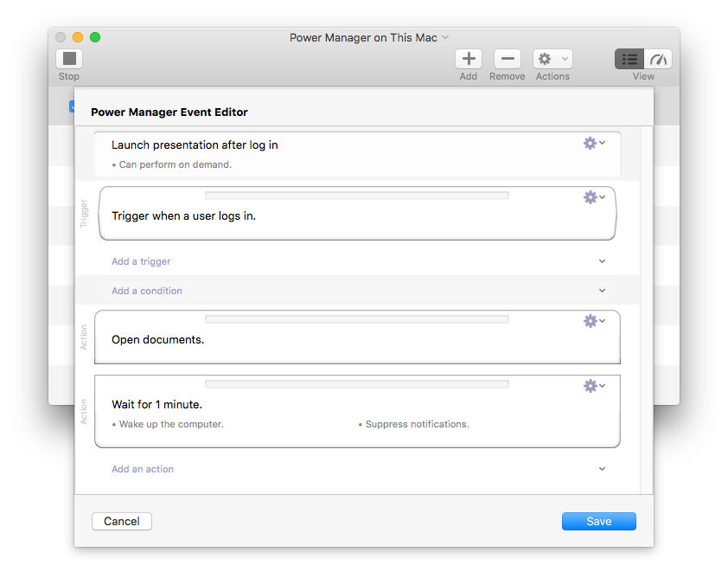728x565 pixels.
Task: Switch to list view
Action: 629,59
